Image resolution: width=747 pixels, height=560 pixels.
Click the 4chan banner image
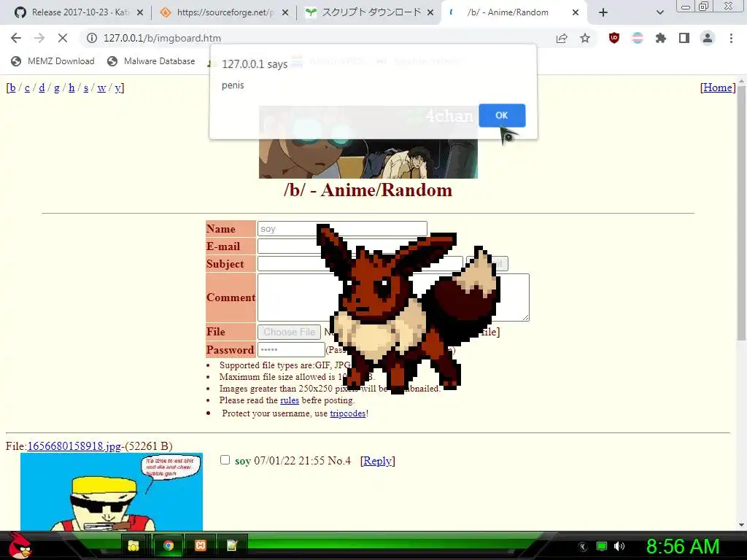pyautogui.click(x=368, y=142)
